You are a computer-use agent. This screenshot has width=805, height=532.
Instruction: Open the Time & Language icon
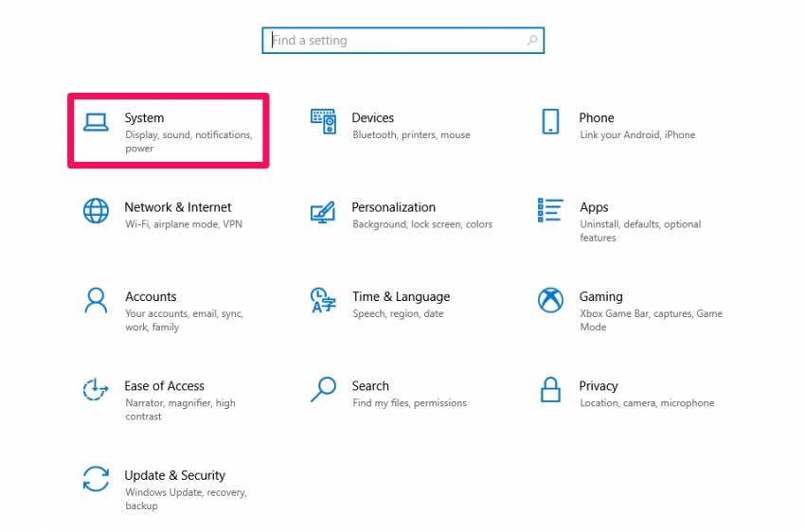(x=323, y=300)
